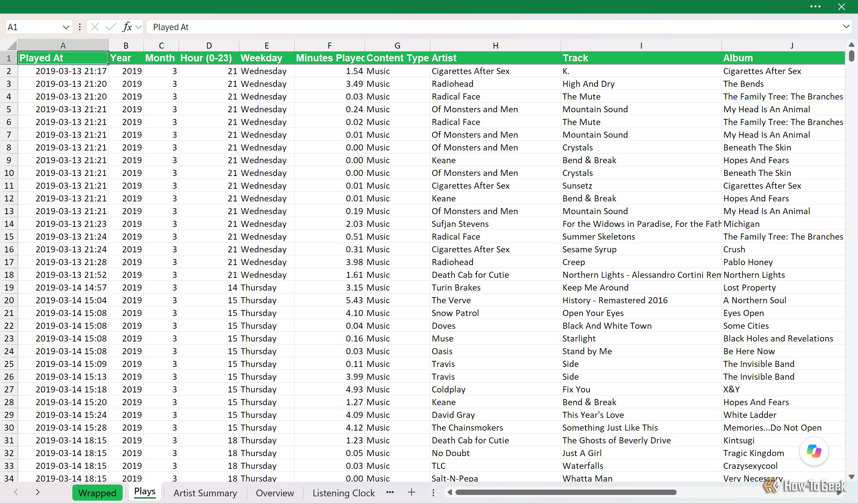Screen dimensions: 858x504
Task: Click the horizontal scrollbar left arrow
Action: pos(449,492)
